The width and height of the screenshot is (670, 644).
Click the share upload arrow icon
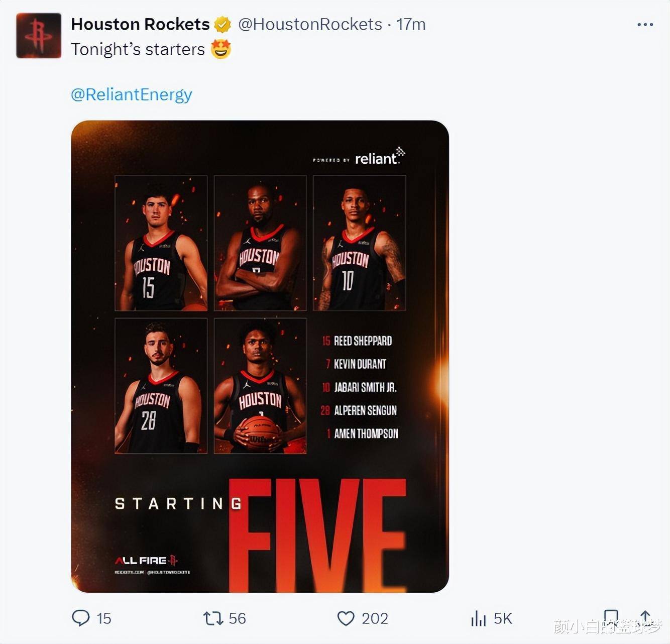coord(645,617)
